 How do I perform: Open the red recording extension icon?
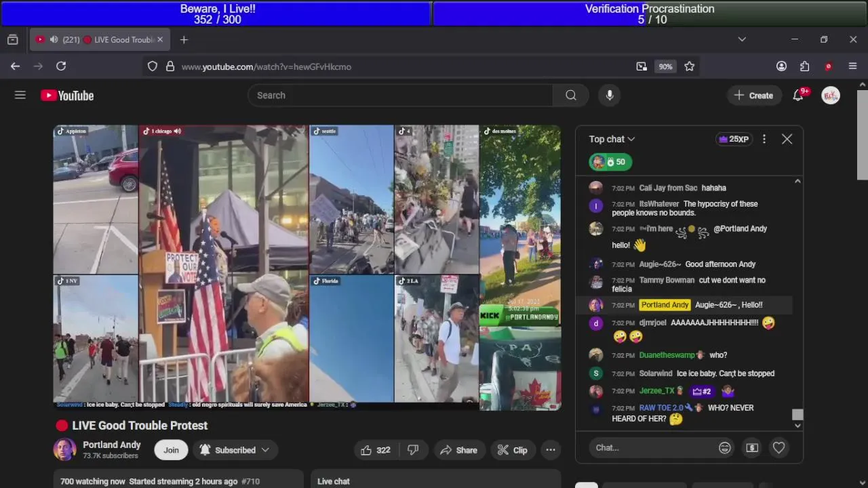tap(828, 66)
